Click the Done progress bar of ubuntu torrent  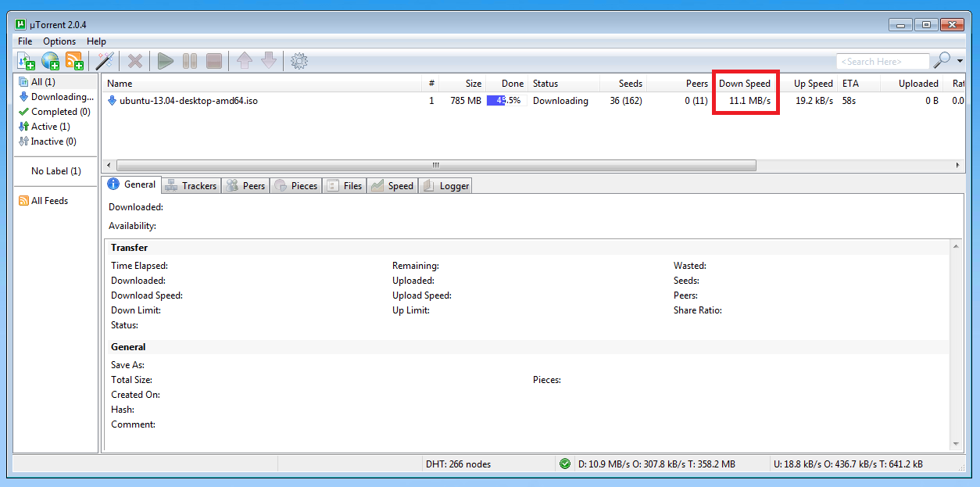[503, 101]
